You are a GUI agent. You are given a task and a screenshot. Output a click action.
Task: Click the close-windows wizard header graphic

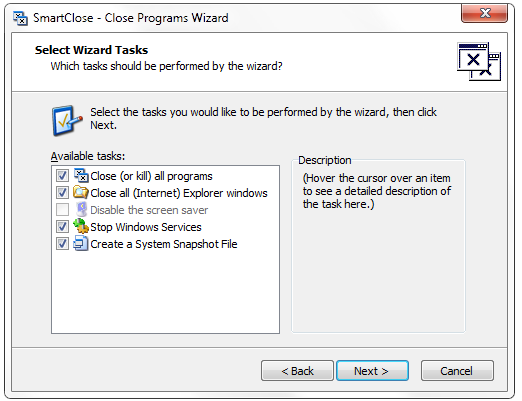pyautogui.click(x=479, y=62)
